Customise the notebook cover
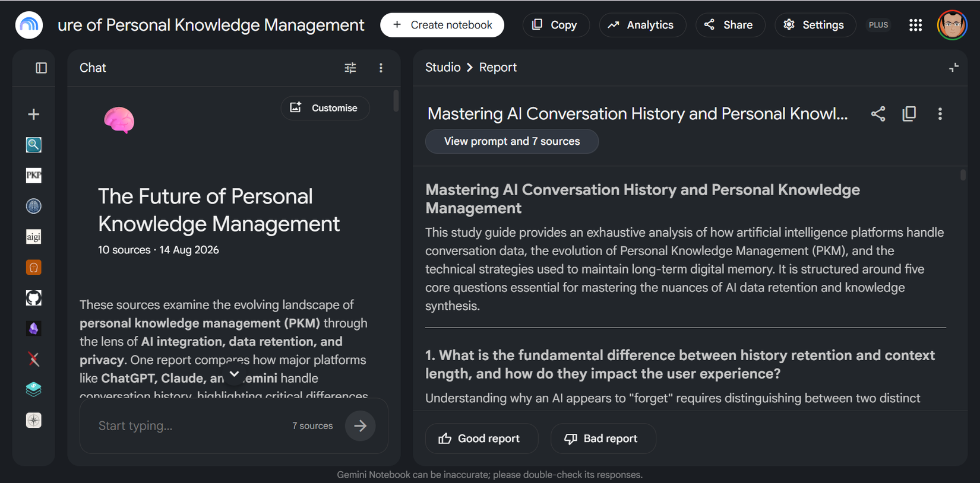The image size is (980, 483). point(325,108)
